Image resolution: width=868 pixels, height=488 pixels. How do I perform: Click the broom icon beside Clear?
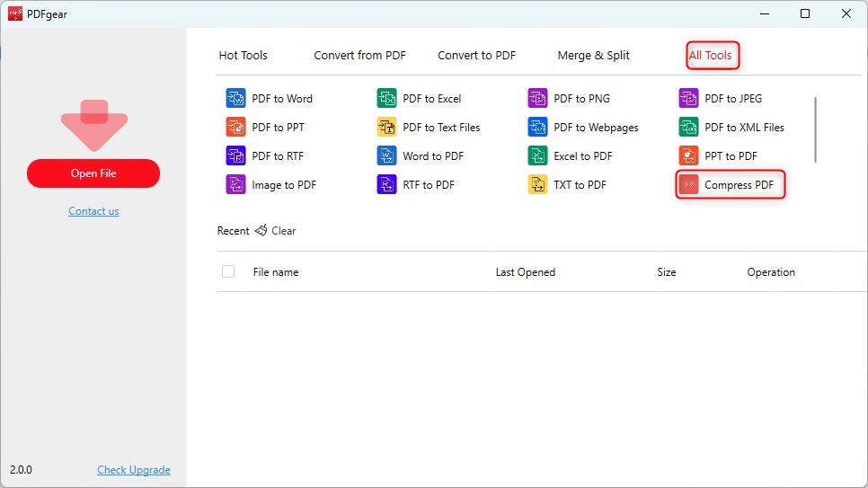pyautogui.click(x=261, y=230)
